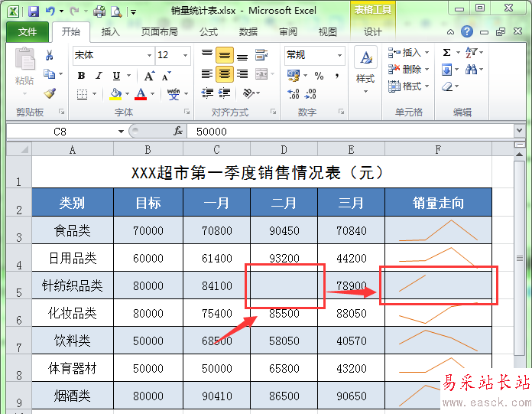Screen dimensions: 532x414
Task: Open quick print icon in title toolbar
Action: point(99,11)
